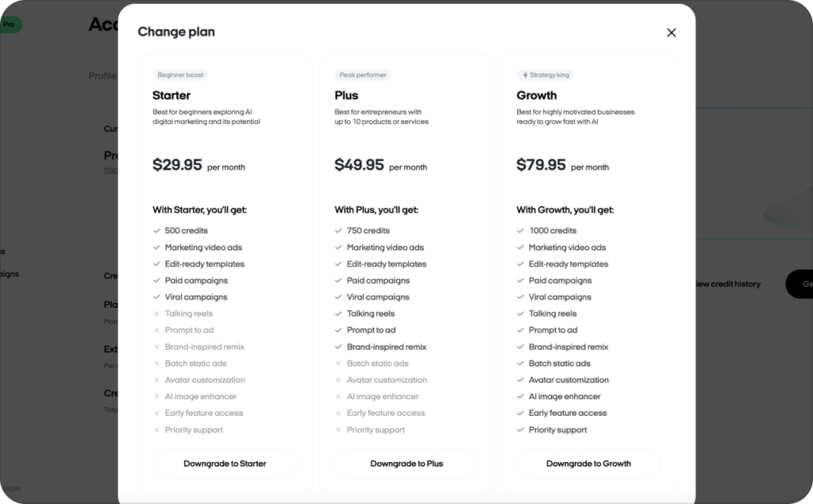Click the Peak performer badge on the Plus card
Viewport: 813px width, 504px height.
[x=362, y=75]
